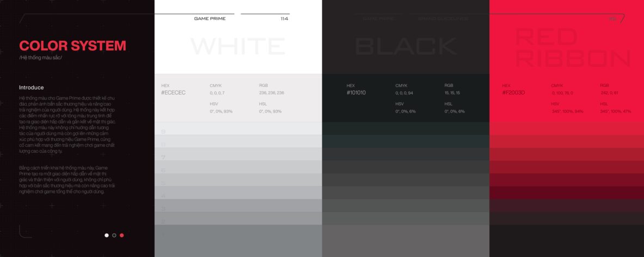
Task: Click the /Hệ thống màu sắc/ subtitle
Action: pos(40,58)
